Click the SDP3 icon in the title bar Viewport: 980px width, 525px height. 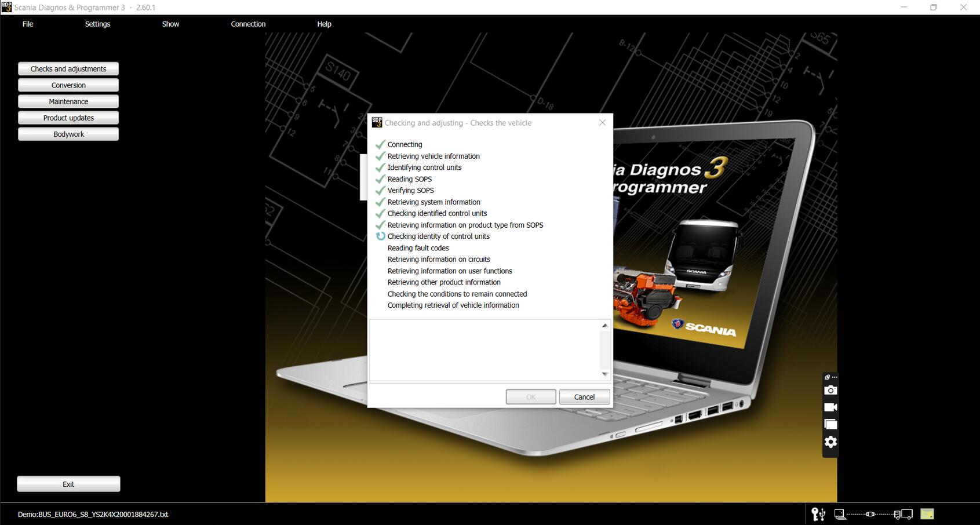[x=7, y=8]
